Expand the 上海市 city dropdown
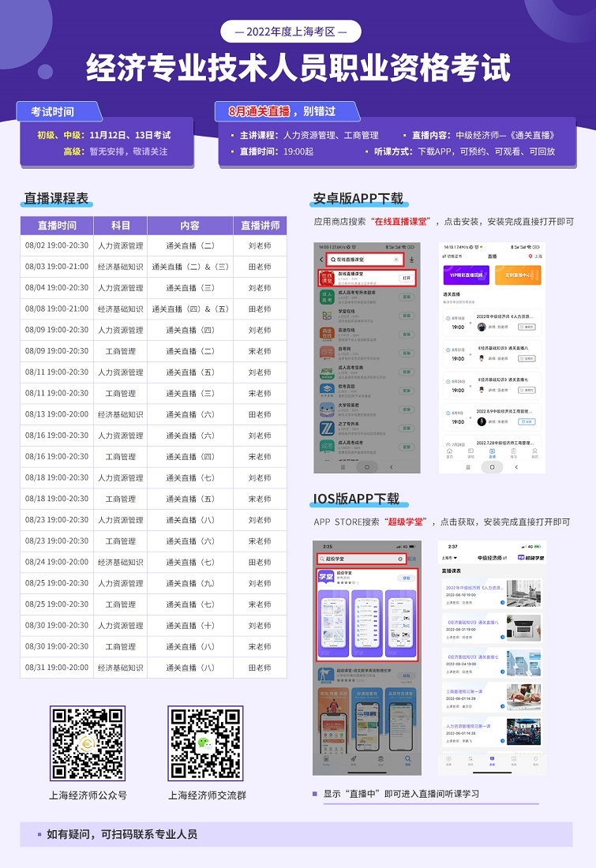The height and width of the screenshot is (868, 596). pos(448,558)
